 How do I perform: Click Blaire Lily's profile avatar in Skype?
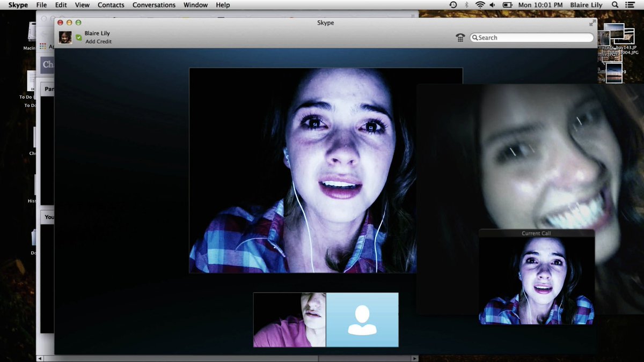tap(65, 38)
